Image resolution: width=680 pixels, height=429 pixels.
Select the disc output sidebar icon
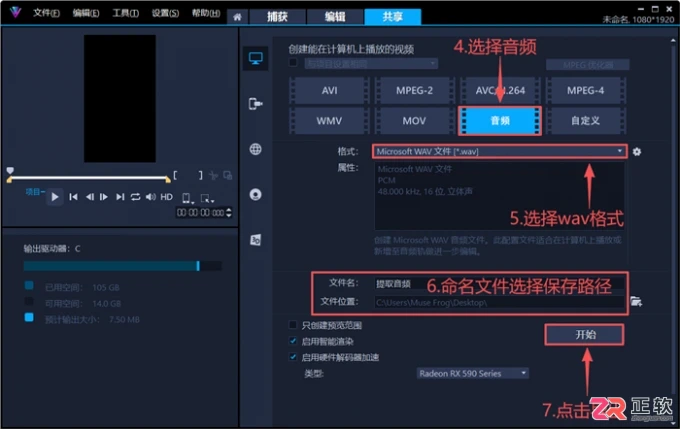coord(255,194)
